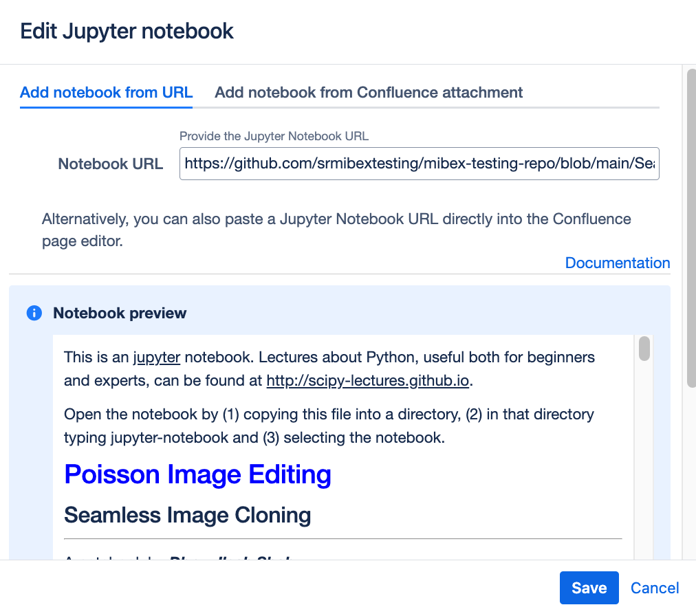Image resolution: width=696 pixels, height=616 pixels.
Task: Cancel editing the Jupyter notebook
Action: tap(655, 588)
